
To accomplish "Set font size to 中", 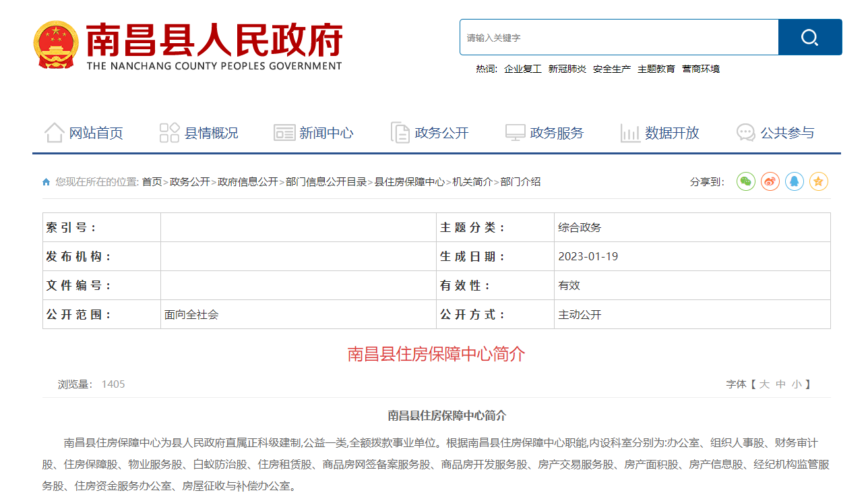I will [780, 384].
